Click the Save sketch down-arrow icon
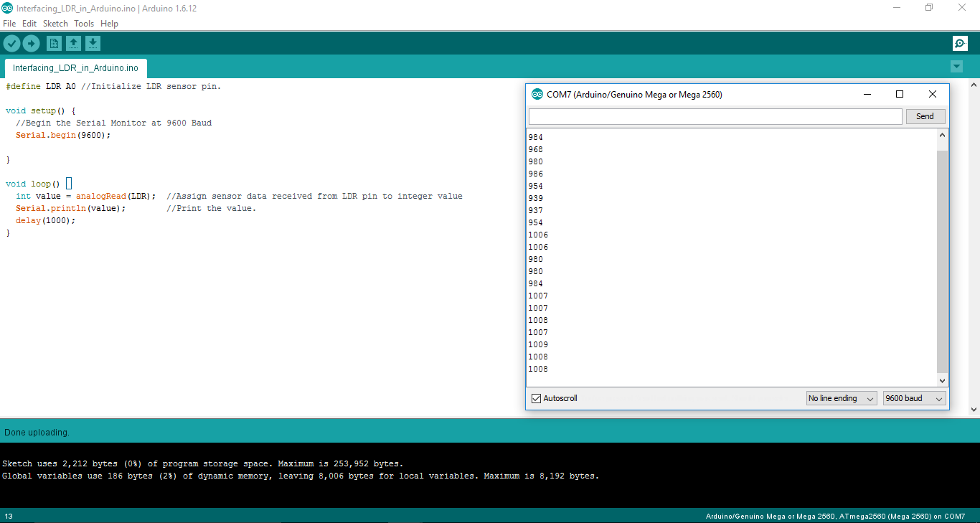Image resolution: width=980 pixels, height=523 pixels. click(x=93, y=44)
